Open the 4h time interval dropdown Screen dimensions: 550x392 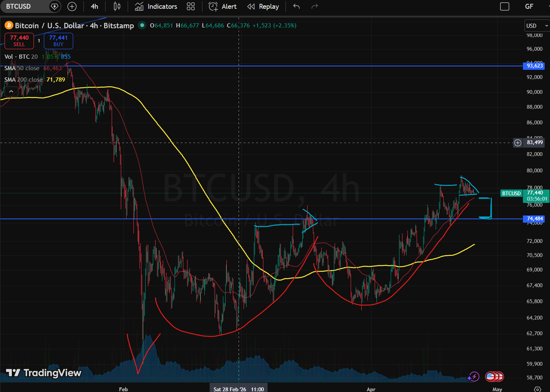click(x=95, y=6)
